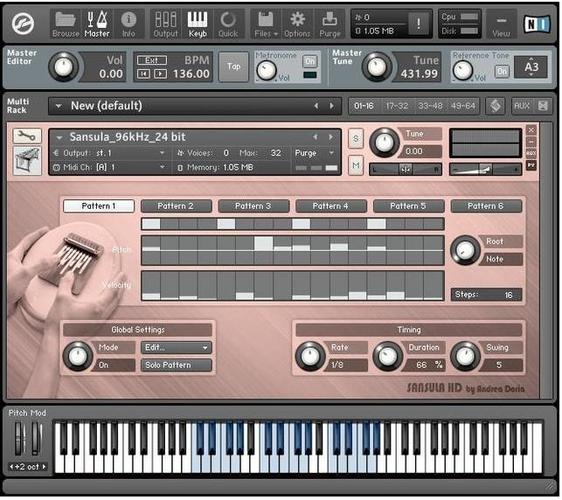This screenshot has height=500, width=562.
Task: Click the instrument pan slider
Action: (x=405, y=169)
